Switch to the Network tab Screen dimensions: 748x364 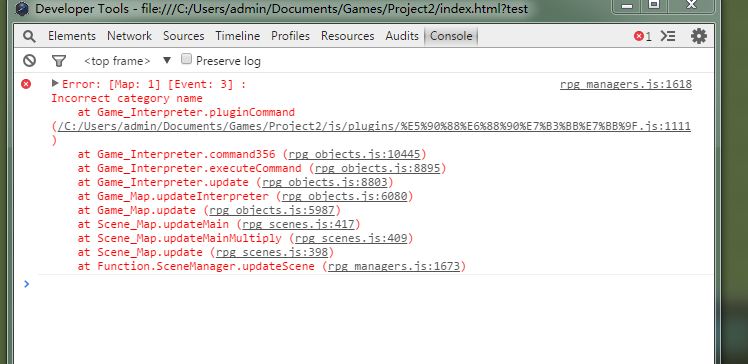129,36
